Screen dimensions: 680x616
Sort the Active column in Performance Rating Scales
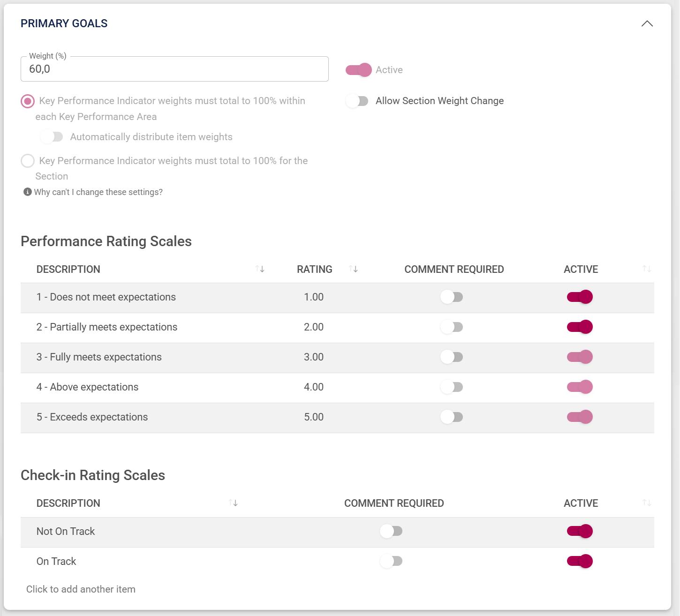[647, 269]
